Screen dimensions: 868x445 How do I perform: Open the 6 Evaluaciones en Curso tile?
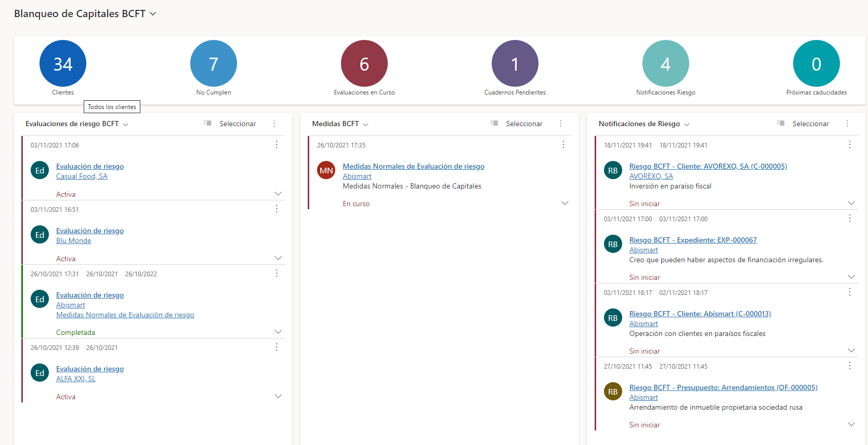click(x=364, y=63)
